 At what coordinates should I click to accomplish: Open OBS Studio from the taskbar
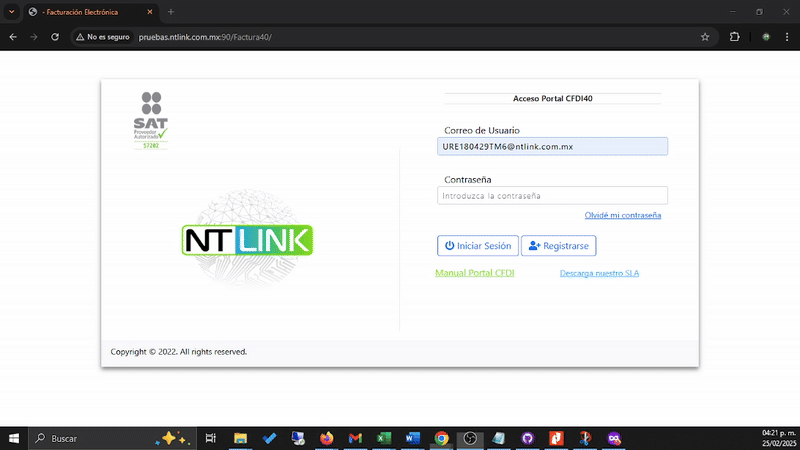(470, 438)
